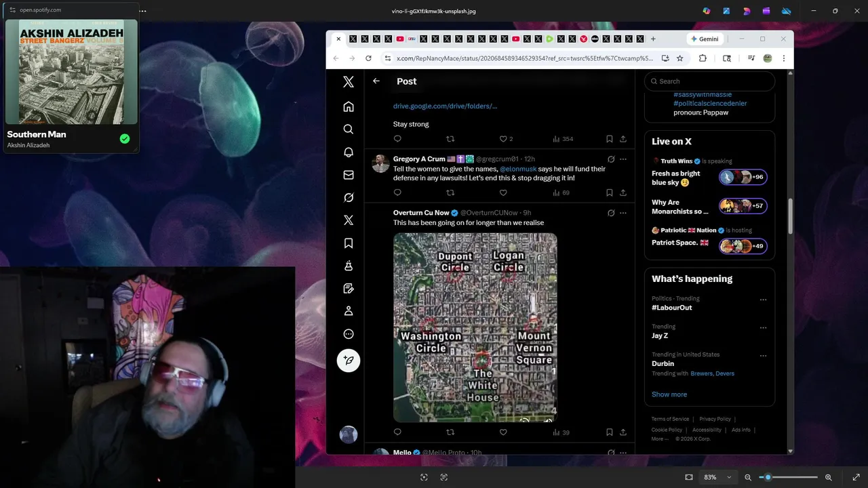The height and width of the screenshot is (488, 868).
Task: Click the round compose Post button
Action: [x=349, y=360]
